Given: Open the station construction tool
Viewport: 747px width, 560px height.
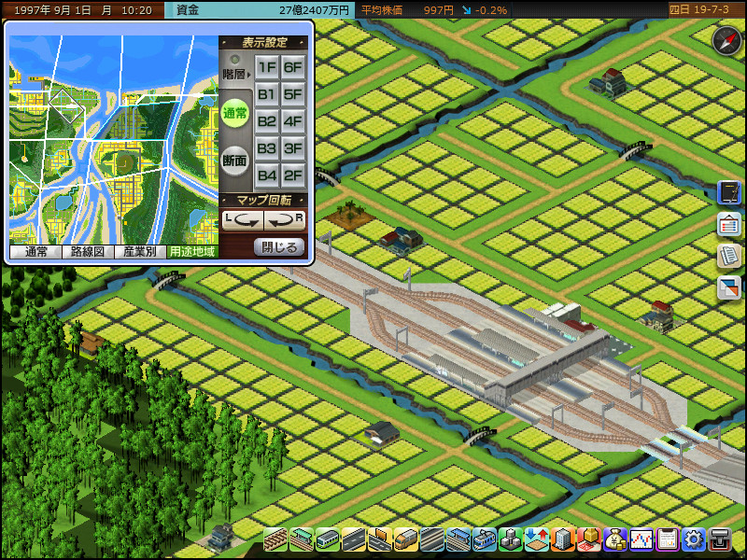Looking at the screenshot, I should 302,539.
